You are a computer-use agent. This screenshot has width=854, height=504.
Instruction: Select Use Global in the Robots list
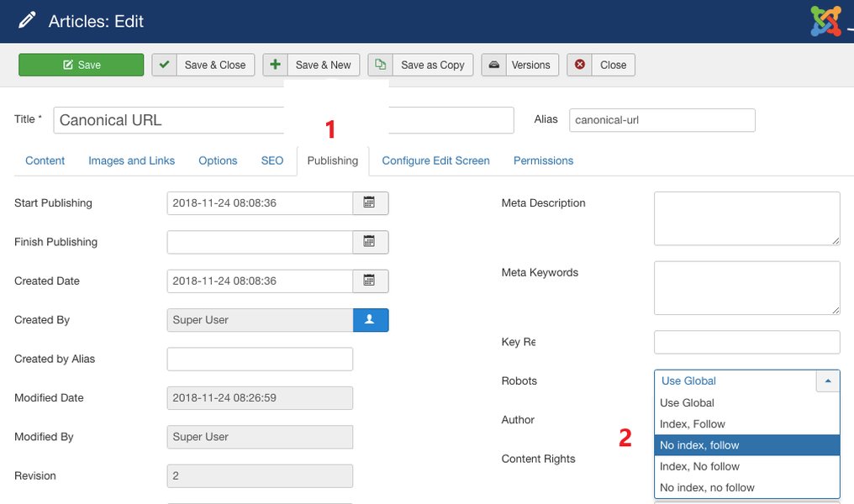pos(746,402)
